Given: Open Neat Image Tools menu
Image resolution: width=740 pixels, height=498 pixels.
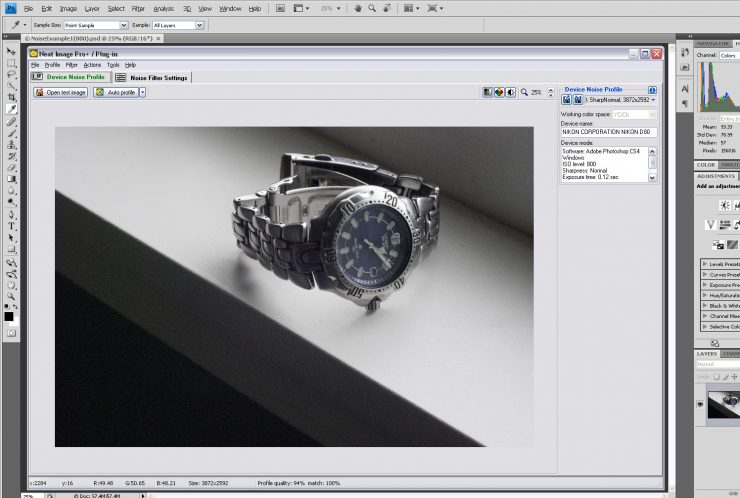Looking at the screenshot, I should point(113,65).
